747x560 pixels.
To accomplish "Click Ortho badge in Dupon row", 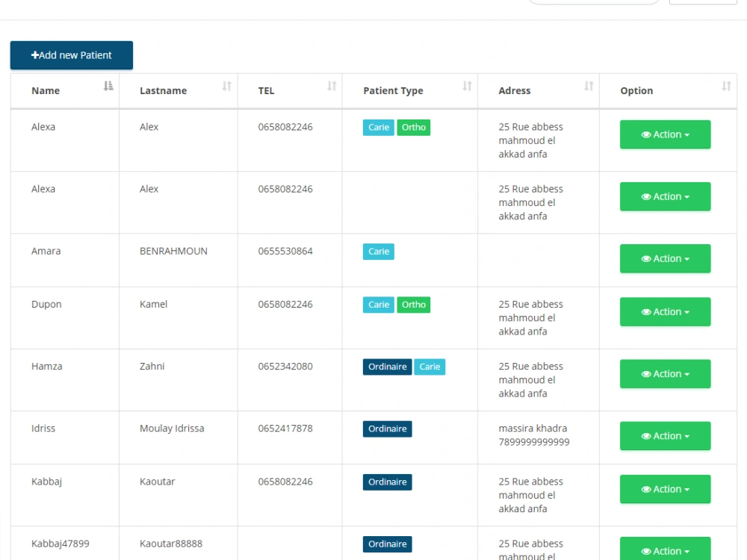I will pos(414,305).
